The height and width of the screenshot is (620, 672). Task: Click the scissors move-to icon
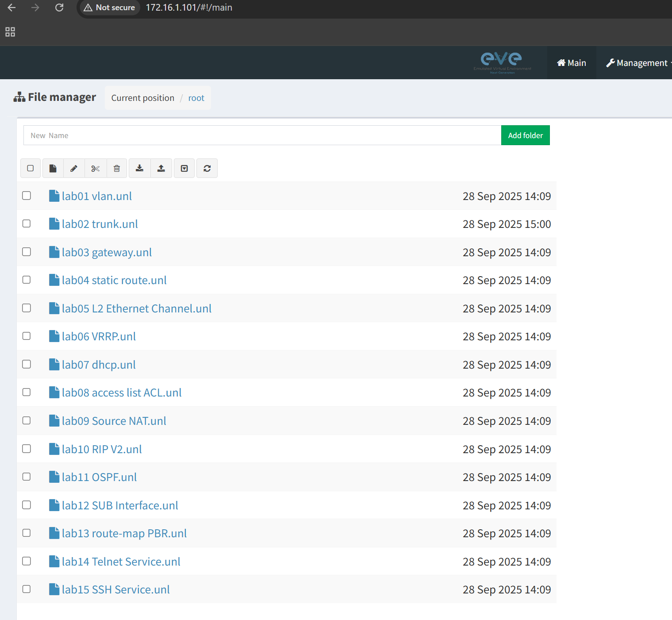click(96, 168)
